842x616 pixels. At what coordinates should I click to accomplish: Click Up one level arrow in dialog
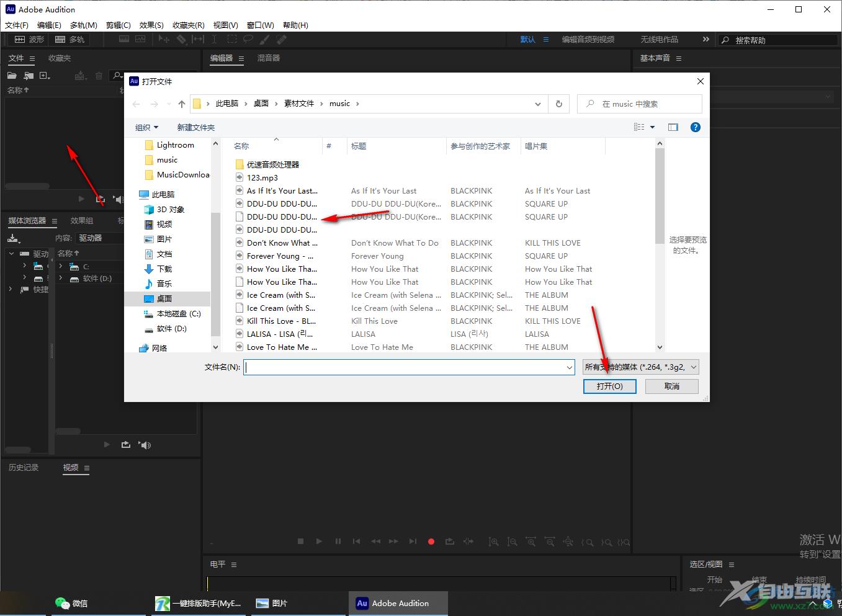[x=181, y=104]
